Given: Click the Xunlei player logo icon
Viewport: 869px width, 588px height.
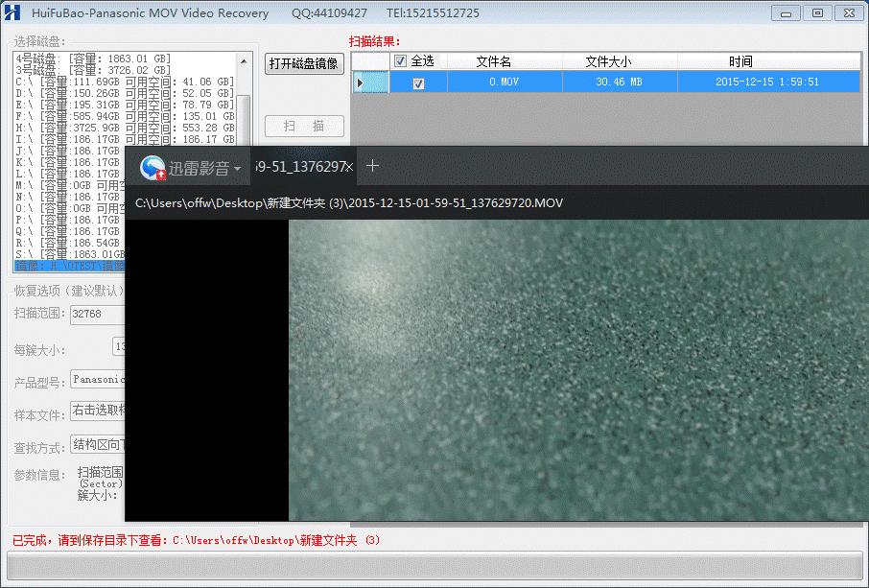Looking at the screenshot, I should pos(153,167).
